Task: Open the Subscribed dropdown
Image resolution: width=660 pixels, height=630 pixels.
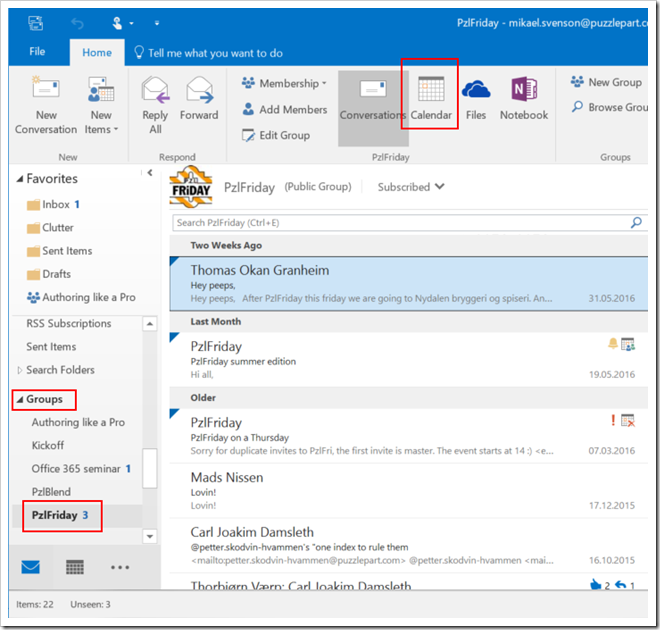Action: 411,187
